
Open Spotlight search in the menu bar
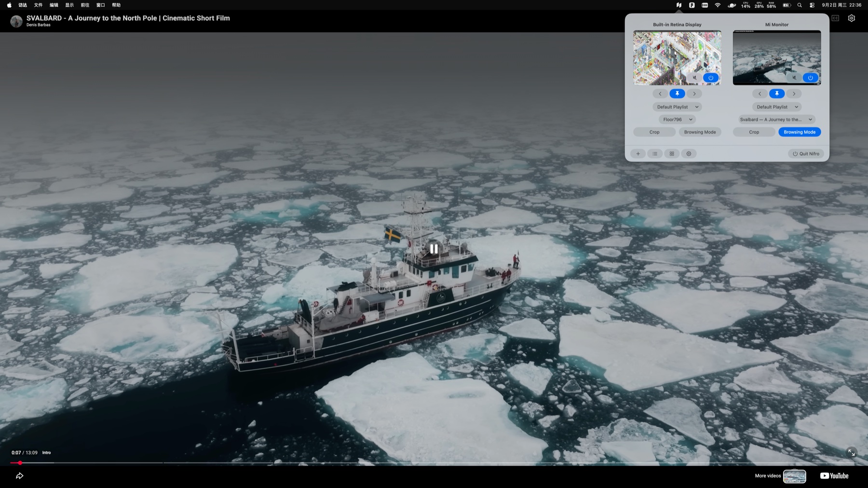coord(800,5)
